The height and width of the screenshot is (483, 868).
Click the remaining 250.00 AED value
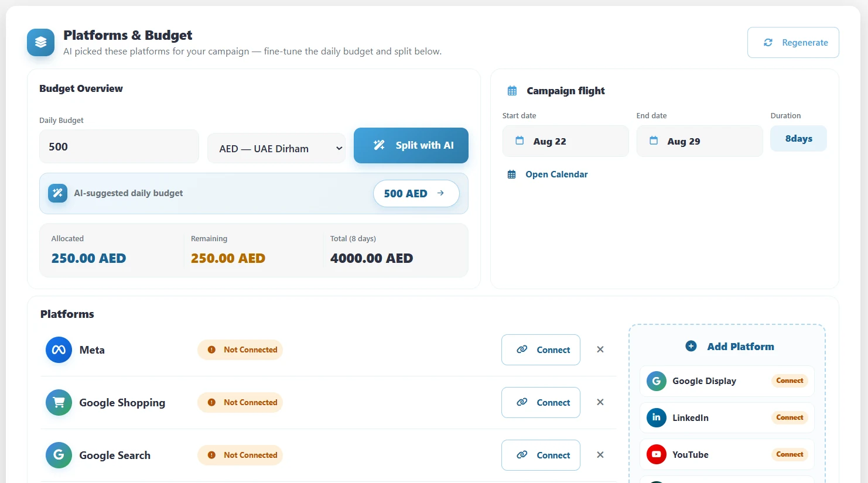[x=228, y=258]
